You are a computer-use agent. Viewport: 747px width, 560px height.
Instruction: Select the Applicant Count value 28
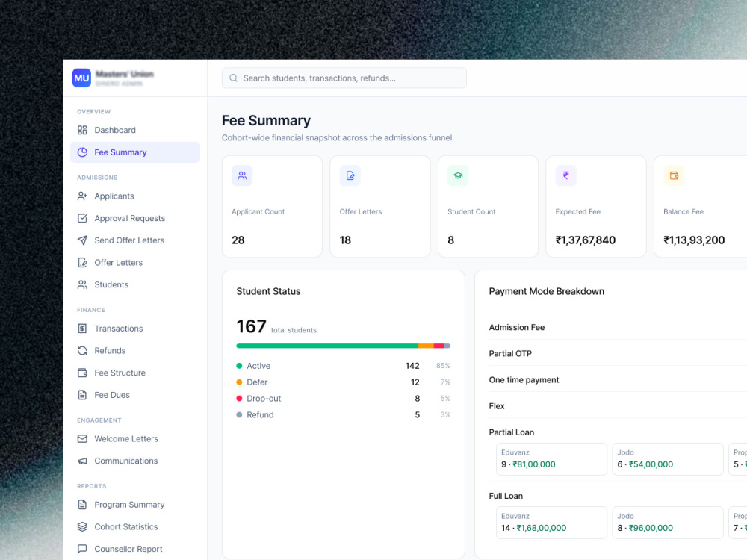pyautogui.click(x=238, y=240)
